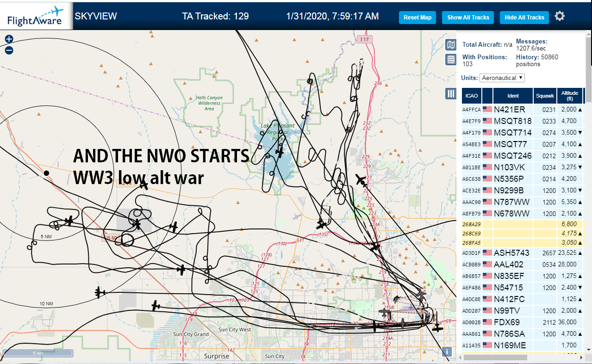Select the N5356P aircraft row
Viewport: 592px width, 364px height.
tap(523, 179)
